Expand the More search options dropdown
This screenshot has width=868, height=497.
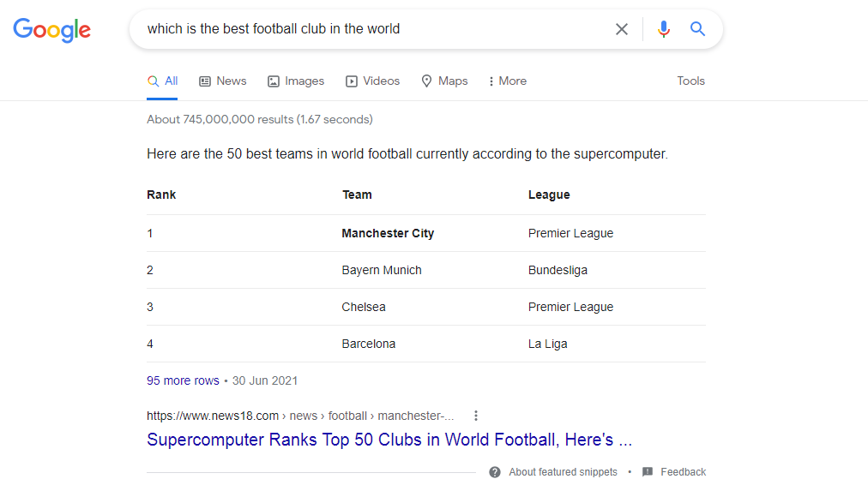point(507,81)
